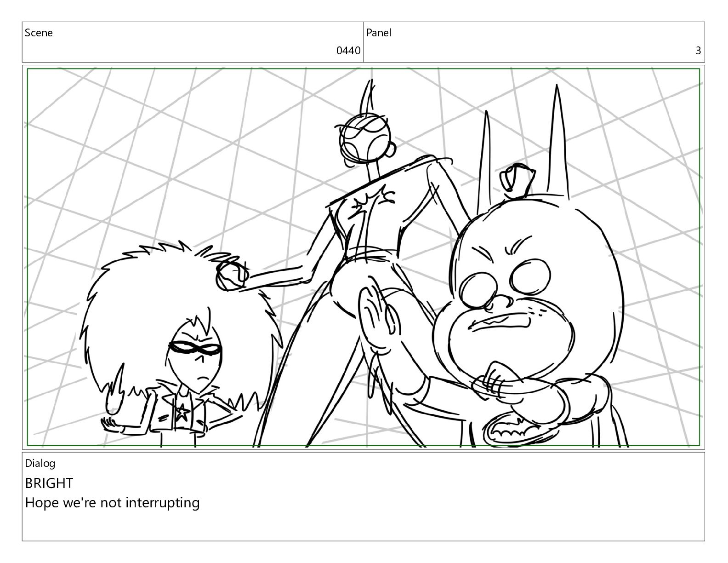Select the panel number 3
The width and height of the screenshot is (728, 563).
pos(698,51)
